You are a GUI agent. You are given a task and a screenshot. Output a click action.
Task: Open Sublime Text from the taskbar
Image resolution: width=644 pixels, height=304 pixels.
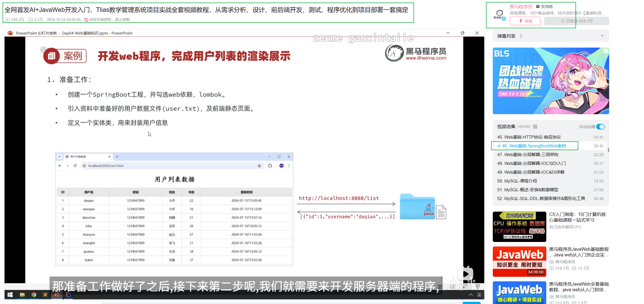point(45,295)
